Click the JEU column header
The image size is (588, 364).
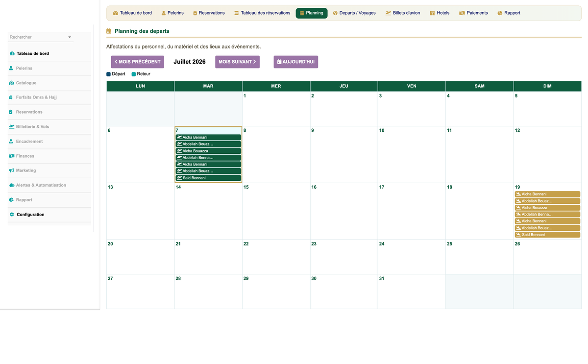click(x=344, y=86)
